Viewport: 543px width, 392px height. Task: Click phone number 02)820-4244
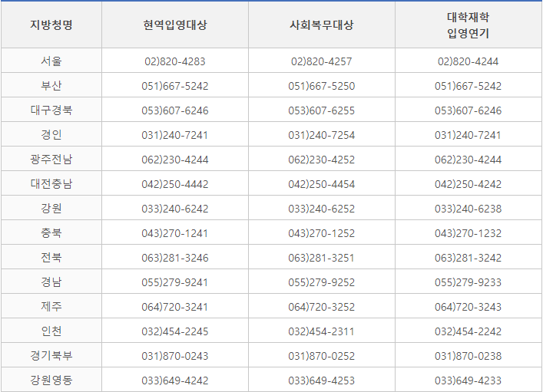pyautogui.click(x=469, y=61)
